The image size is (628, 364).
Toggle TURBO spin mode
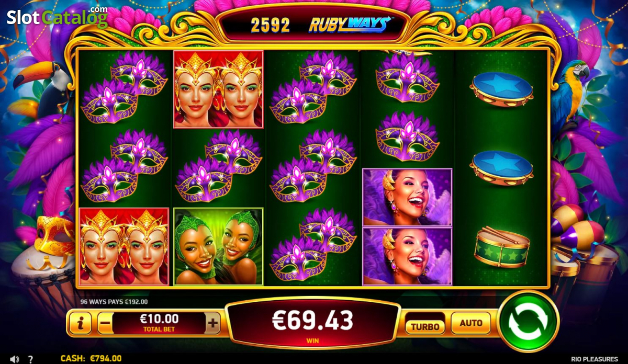[x=424, y=326]
